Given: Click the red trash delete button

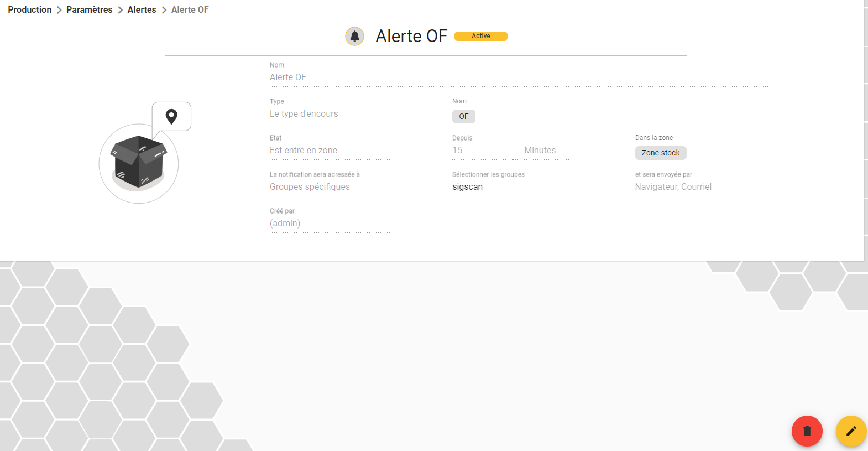Looking at the screenshot, I should [x=807, y=431].
